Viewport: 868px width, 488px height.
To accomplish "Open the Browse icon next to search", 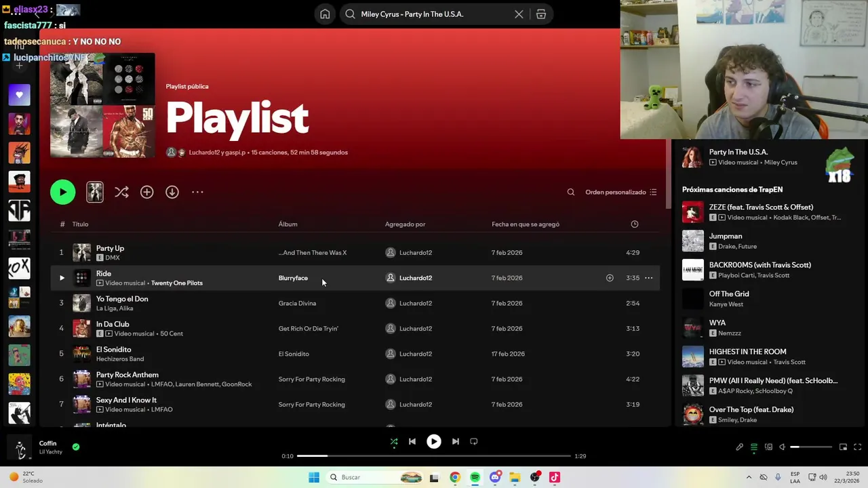I will pos(541,14).
